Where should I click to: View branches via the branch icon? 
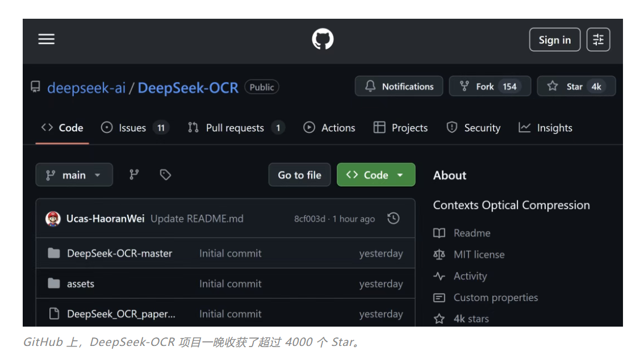[134, 175]
